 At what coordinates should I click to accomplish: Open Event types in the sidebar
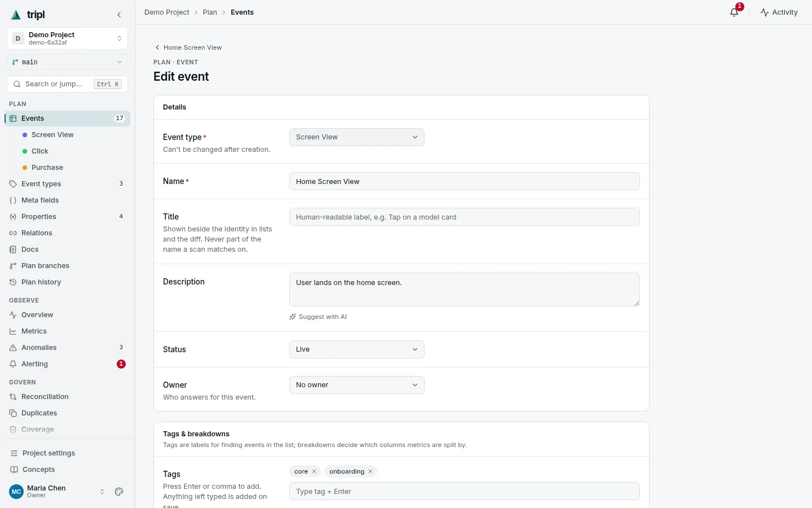click(x=67, y=184)
